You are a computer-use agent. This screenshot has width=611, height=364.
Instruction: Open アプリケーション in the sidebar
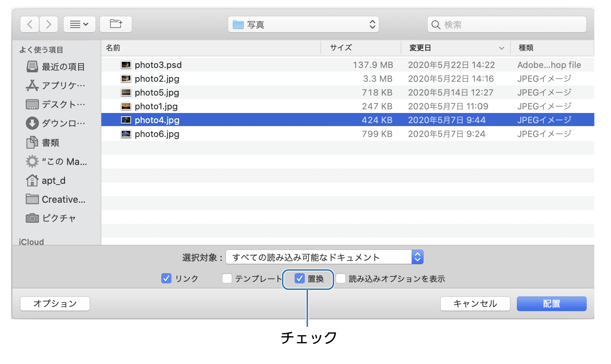pyautogui.click(x=56, y=85)
